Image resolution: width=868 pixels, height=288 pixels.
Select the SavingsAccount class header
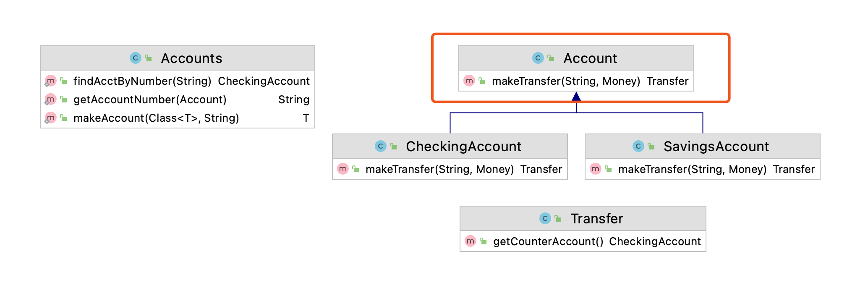[x=703, y=146]
